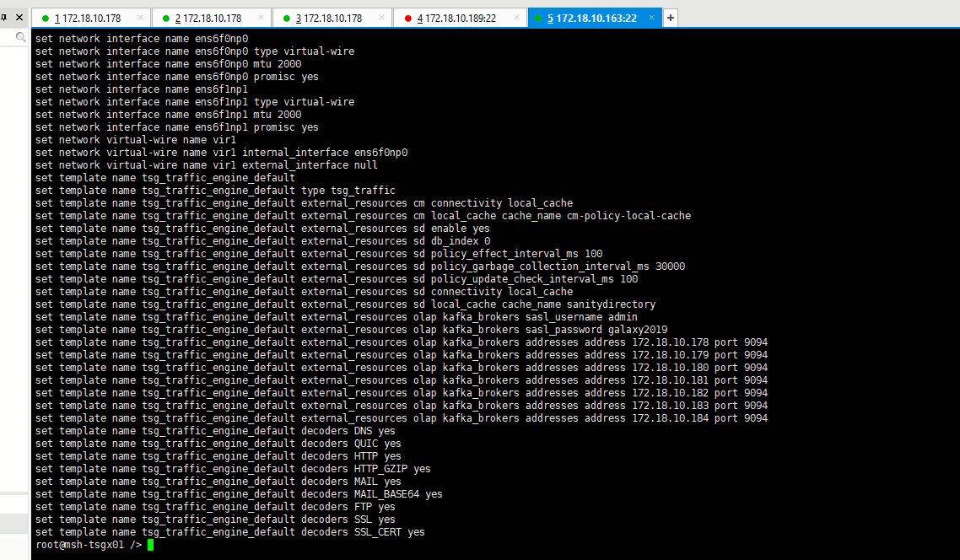
Task: Click the green status dot on tab 1
Action: pos(45,18)
